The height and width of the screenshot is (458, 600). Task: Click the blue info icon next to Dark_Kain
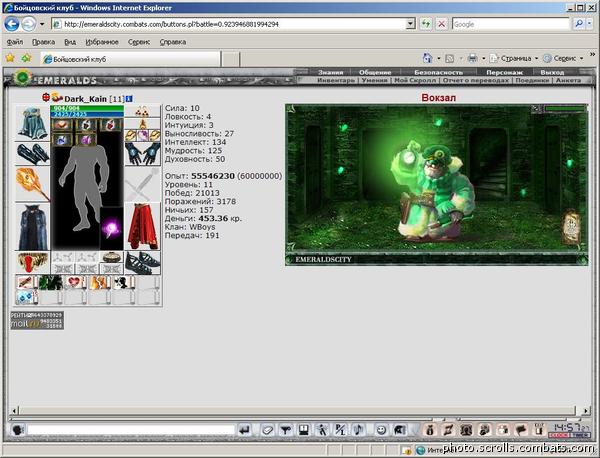tap(129, 99)
